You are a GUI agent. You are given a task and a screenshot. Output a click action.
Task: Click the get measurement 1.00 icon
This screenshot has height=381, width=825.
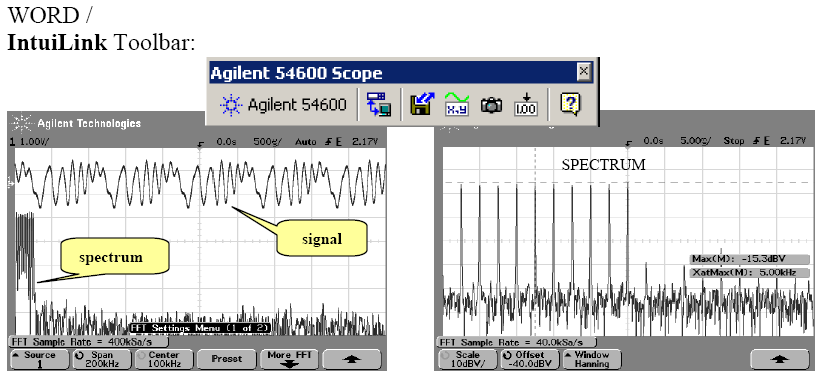526,105
